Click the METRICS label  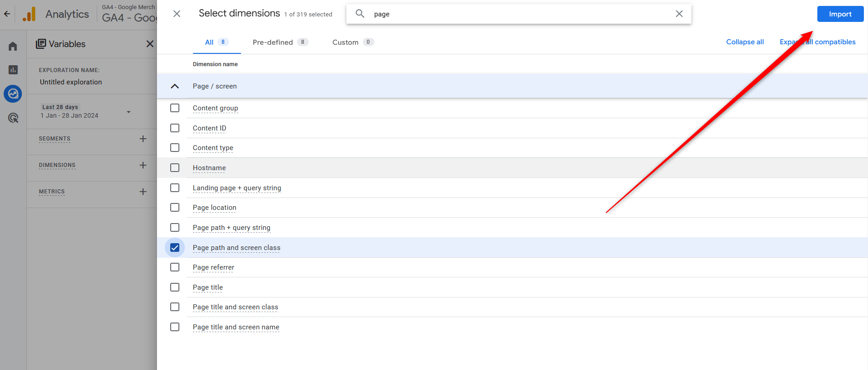point(52,192)
